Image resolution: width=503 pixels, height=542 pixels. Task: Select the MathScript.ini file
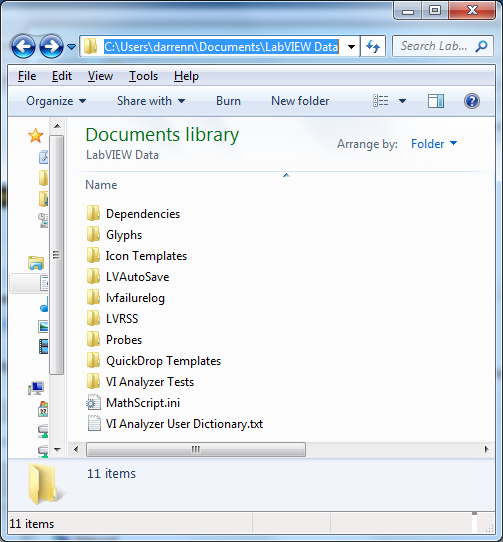[x=133, y=403]
